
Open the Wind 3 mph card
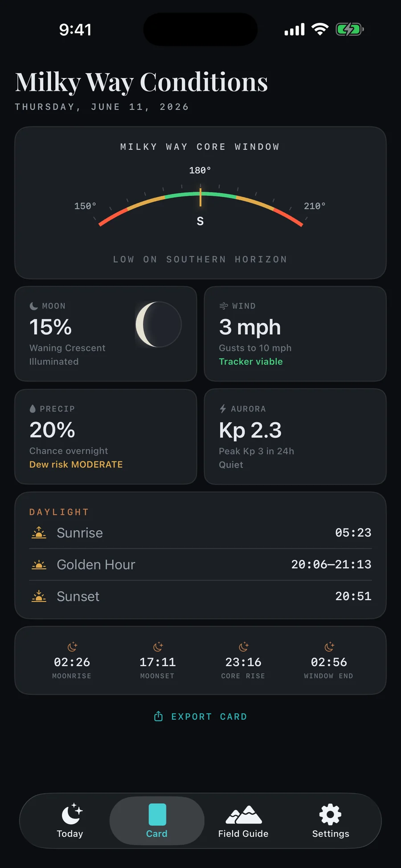click(x=295, y=334)
